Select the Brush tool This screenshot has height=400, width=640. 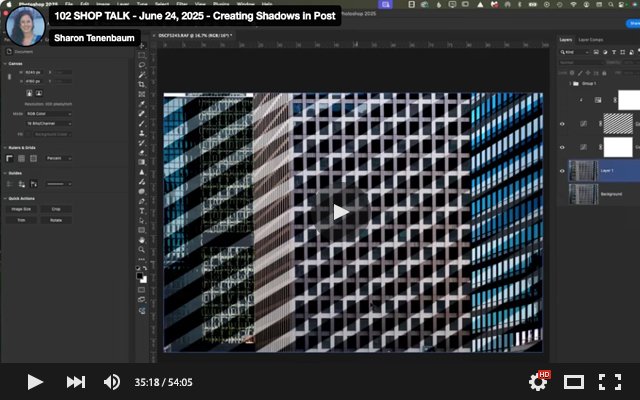(142, 123)
